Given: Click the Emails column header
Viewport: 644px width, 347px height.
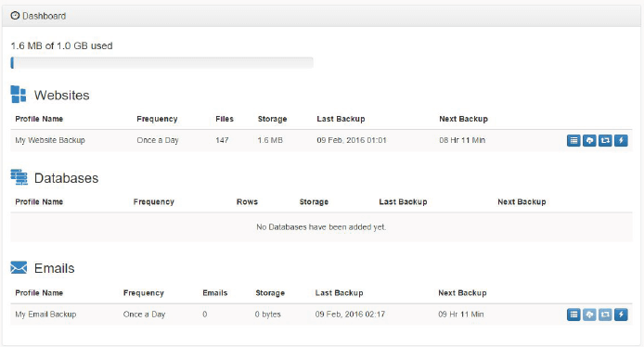Looking at the screenshot, I should click(214, 293).
